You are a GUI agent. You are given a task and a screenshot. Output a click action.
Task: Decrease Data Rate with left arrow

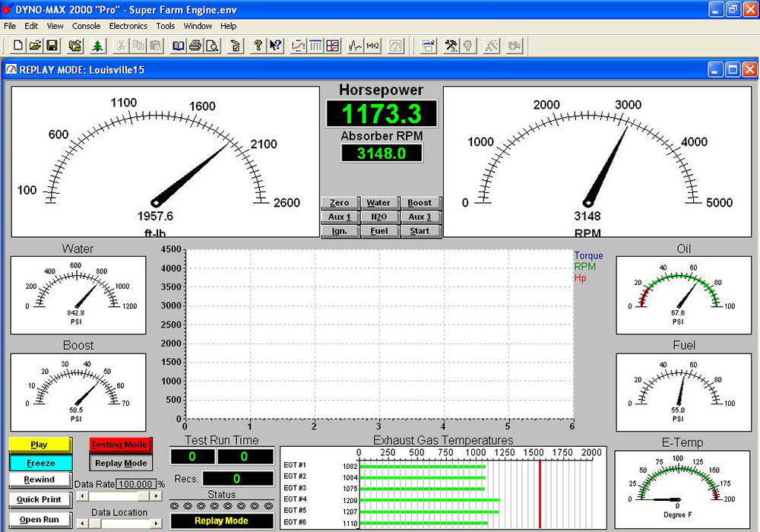pos(82,496)
